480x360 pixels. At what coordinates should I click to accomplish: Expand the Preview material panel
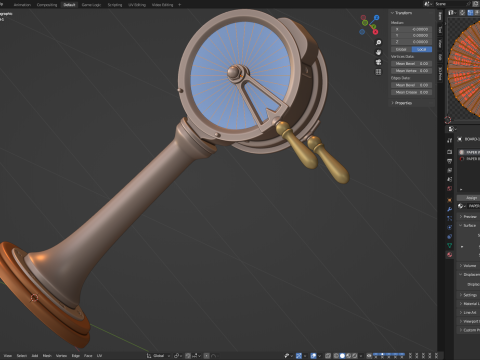pos(469,217)
